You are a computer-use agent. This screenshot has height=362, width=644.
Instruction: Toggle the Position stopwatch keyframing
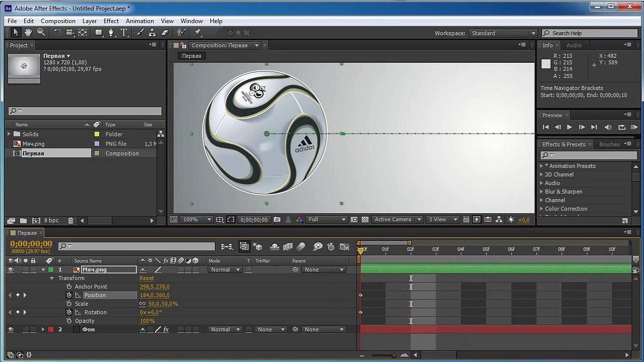69,296
